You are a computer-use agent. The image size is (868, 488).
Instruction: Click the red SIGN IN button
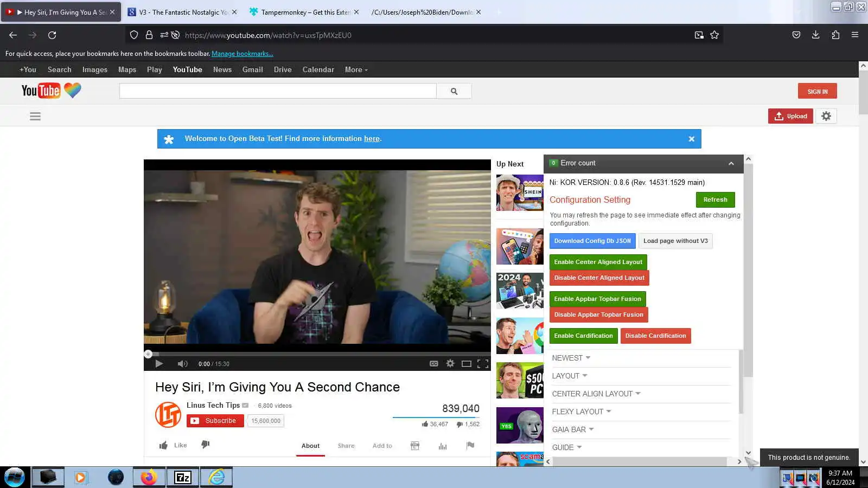(x=818, y=91)
